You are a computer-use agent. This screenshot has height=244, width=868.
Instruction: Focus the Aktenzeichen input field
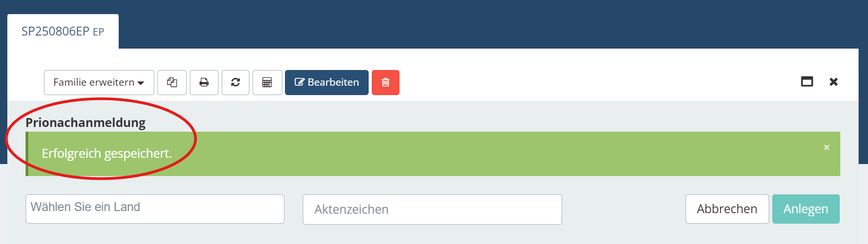click(432, 210)
